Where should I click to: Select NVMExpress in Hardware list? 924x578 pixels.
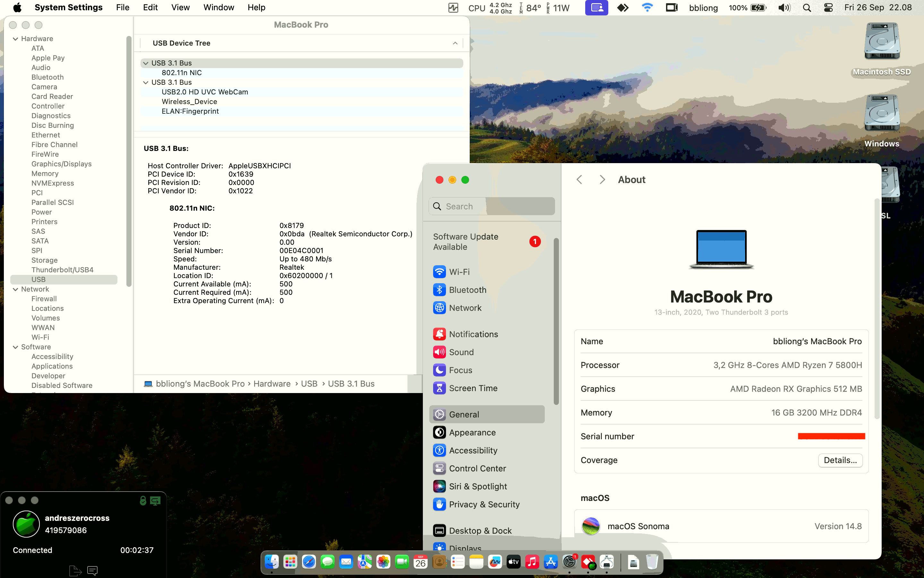pyautogui.click(x=53, y=183)
